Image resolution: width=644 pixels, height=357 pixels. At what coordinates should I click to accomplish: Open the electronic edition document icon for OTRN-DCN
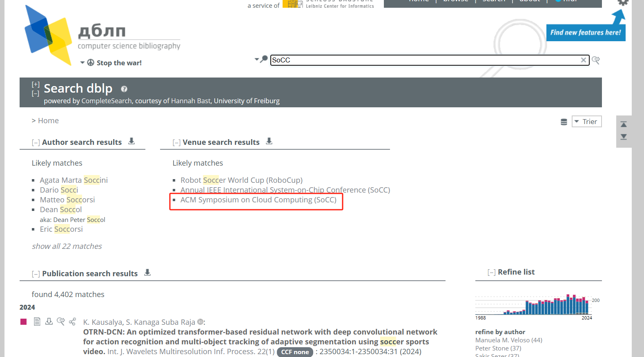pos(37,322)
